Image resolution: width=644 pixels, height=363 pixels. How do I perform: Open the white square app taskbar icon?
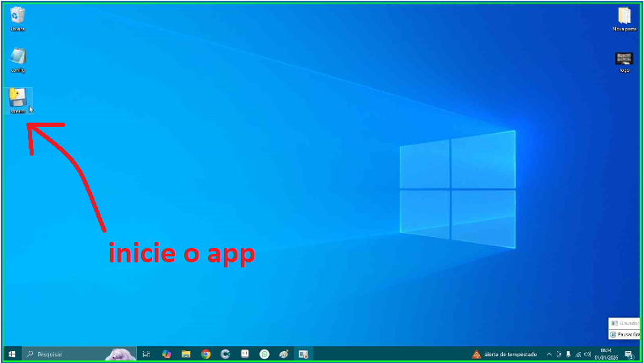(x=245, y=354)
